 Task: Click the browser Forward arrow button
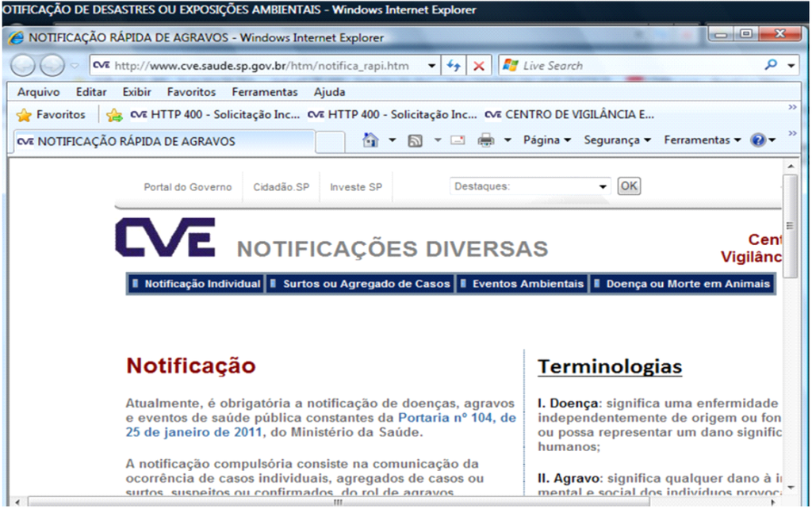click(52, 66)
